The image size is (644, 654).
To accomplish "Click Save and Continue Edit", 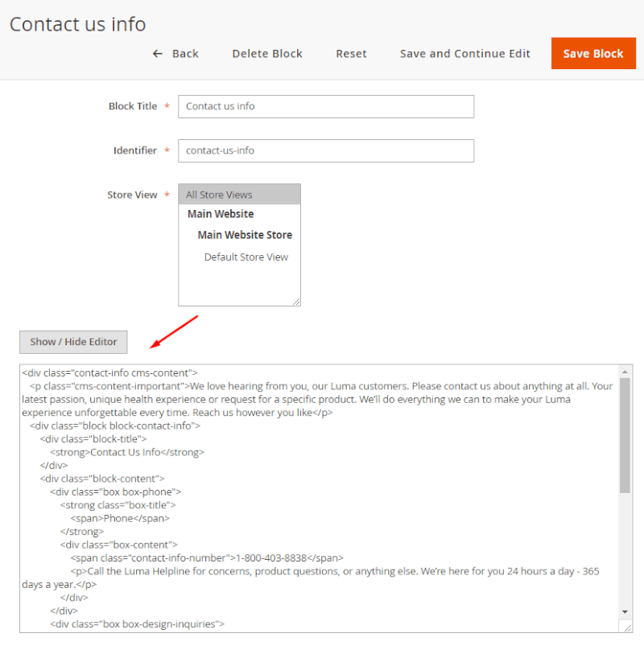I will (464, 54).
